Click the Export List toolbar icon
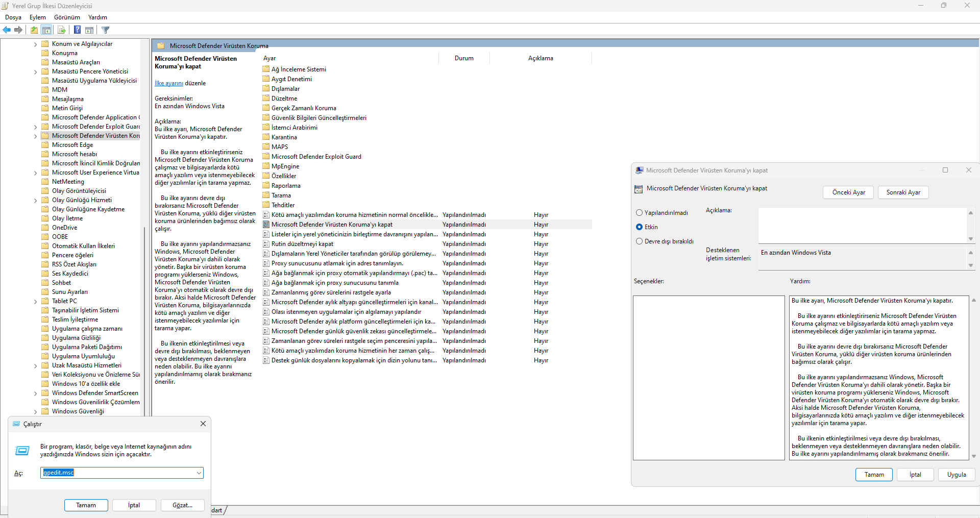 [61, 30]
